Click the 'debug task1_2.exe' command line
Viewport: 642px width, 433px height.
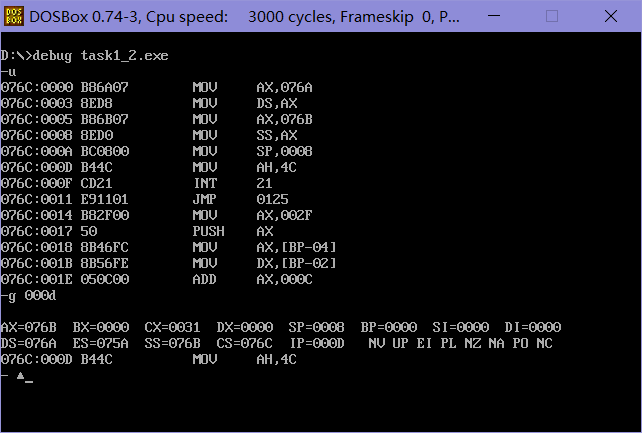point(100,56)
